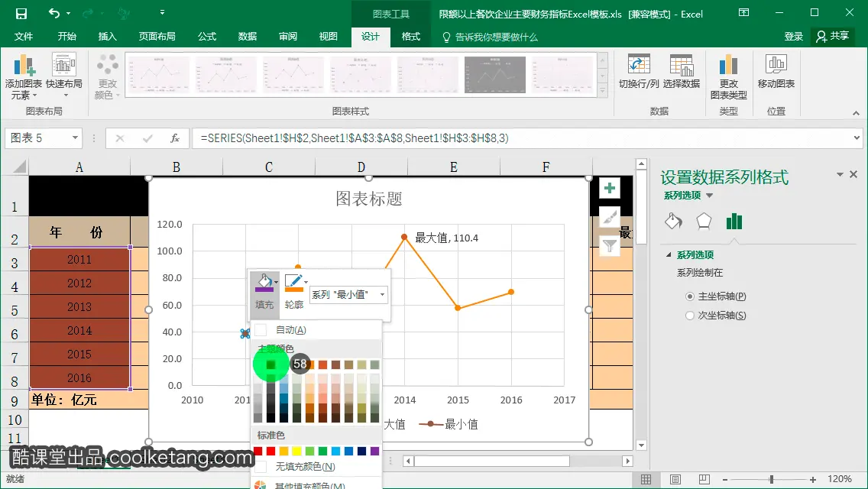Screen dimensions: 868x489
Task: Select the Primary Axis (主坐标轴) radio button
Action: 690,296
